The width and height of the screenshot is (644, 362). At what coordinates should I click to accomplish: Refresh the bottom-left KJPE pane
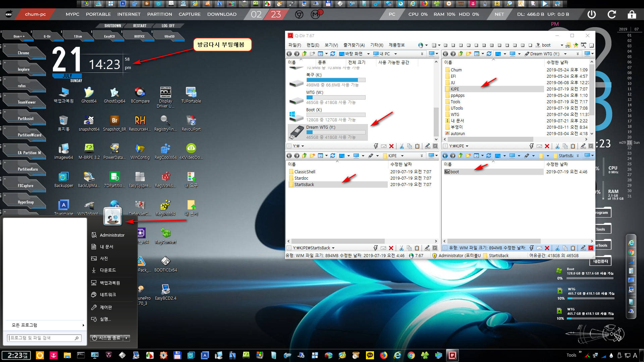pyautogui.click(x=333, y=156)
